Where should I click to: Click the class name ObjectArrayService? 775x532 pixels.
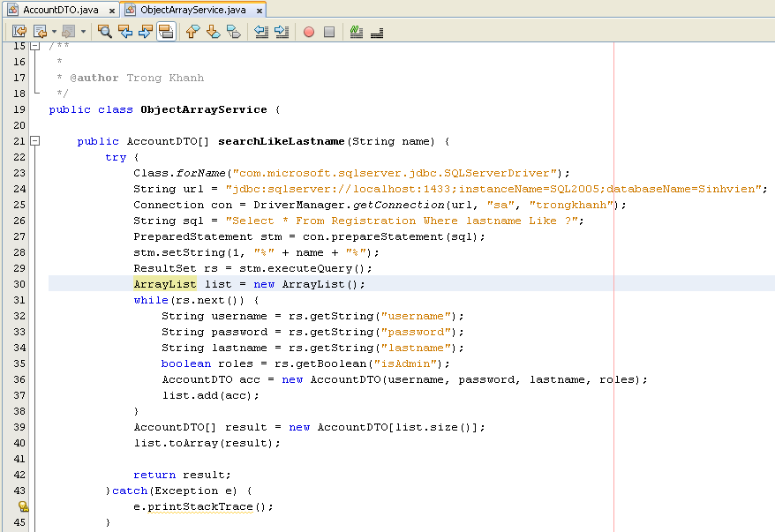tap(204, 109)
